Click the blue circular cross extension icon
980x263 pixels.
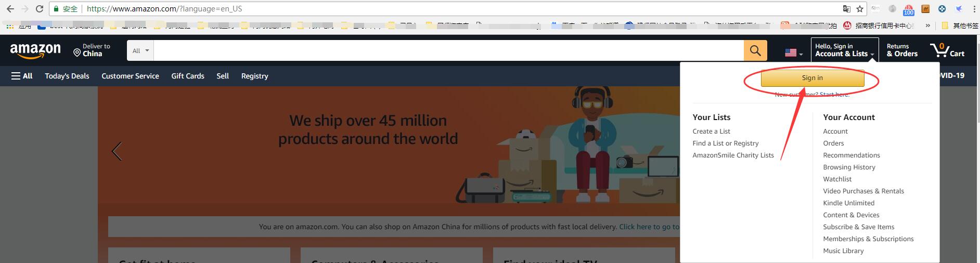(942, 9)
